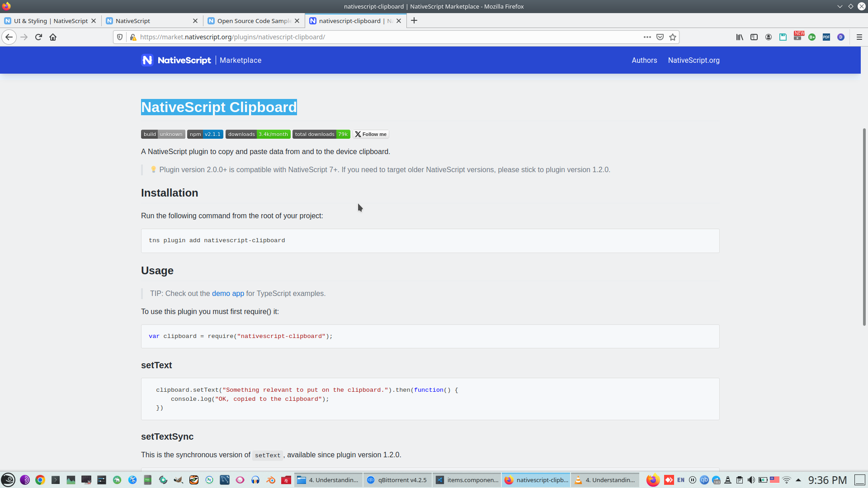This screenshot has width=868, height=488.
Task: Switch to UI & Styling tab
Action: pyautogui.click(x=50, y=21)
